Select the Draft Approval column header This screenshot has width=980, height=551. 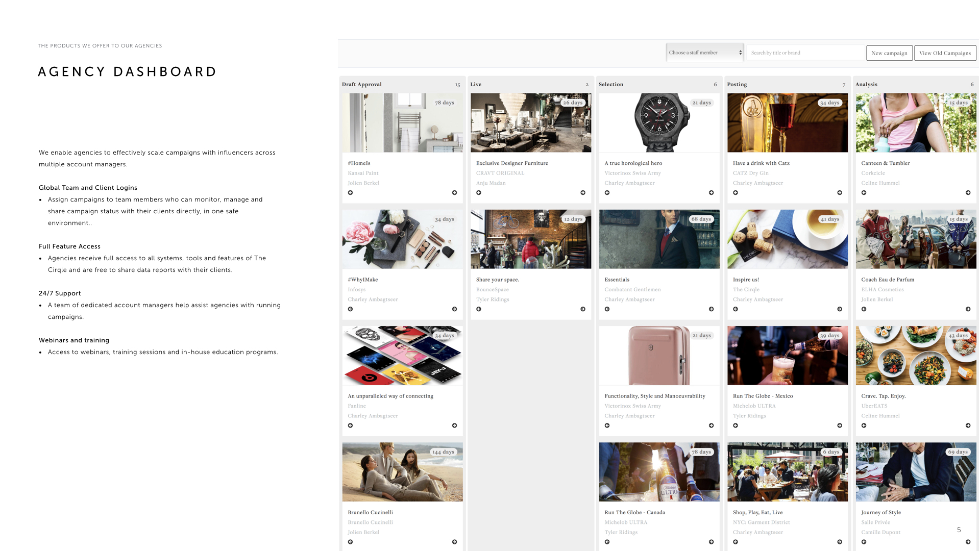tap(362, 84)
